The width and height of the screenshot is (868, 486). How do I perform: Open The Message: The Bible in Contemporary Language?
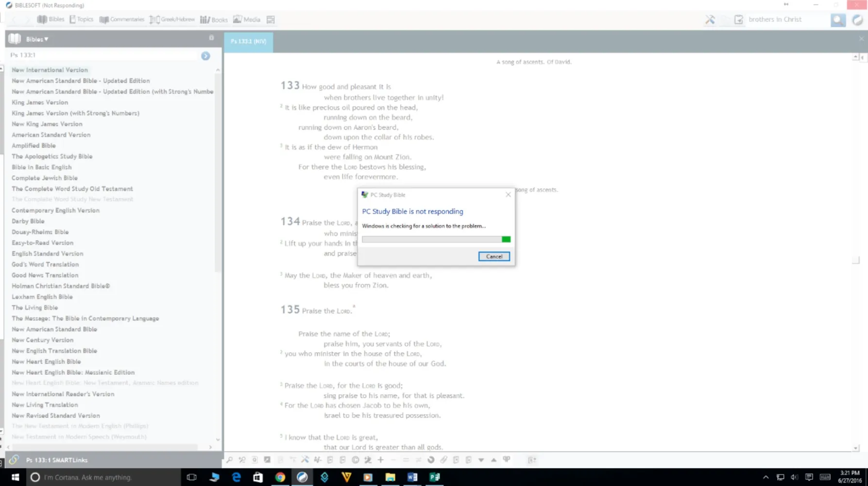coord(85,318)
